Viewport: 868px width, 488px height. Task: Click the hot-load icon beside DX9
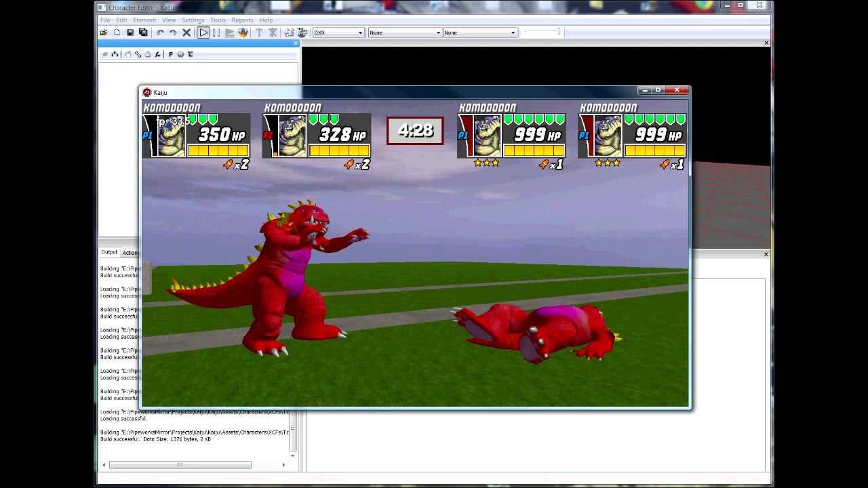302,33
